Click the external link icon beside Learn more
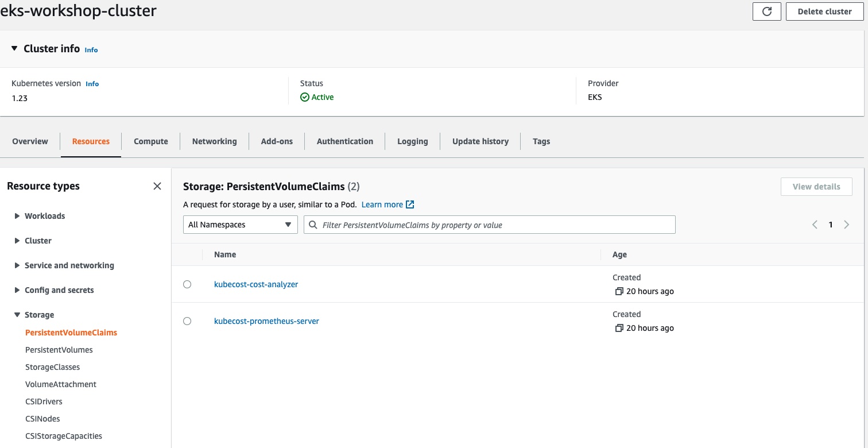Screen dimensions: 868x448 (410, 204)
